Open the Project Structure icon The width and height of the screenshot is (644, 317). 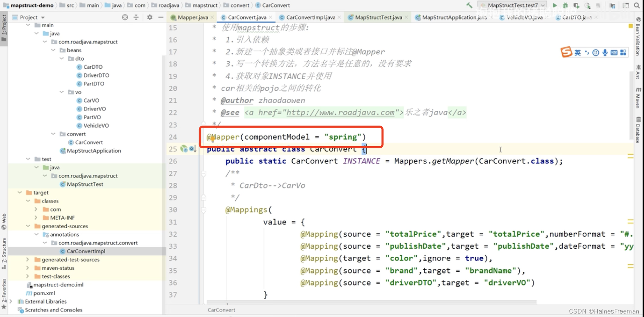pyautogui.click(x=612, y=5)
